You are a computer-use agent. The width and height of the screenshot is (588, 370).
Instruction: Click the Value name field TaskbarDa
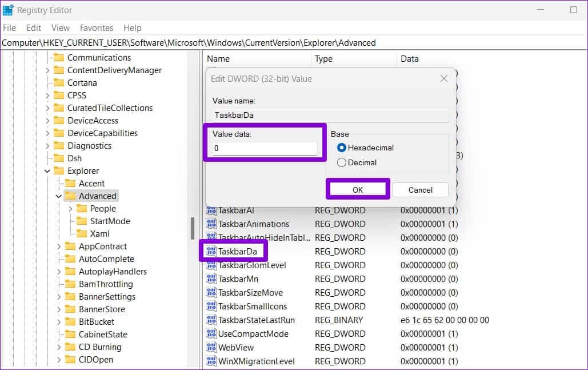(x=330, y=115)
